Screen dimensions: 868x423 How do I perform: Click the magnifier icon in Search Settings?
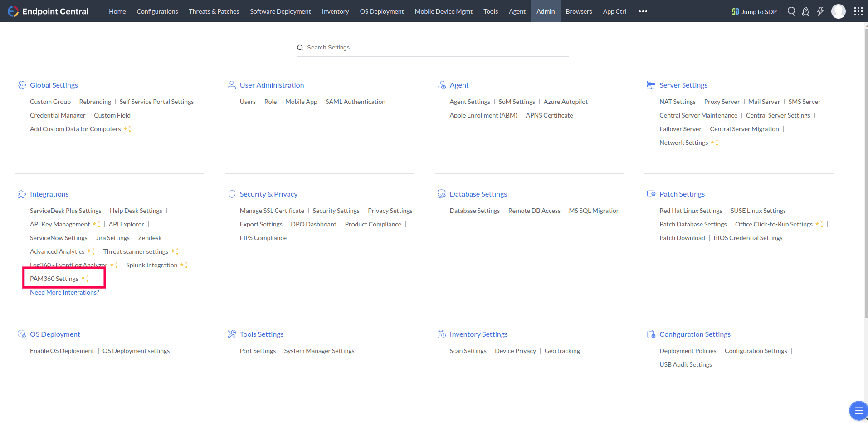300,48
